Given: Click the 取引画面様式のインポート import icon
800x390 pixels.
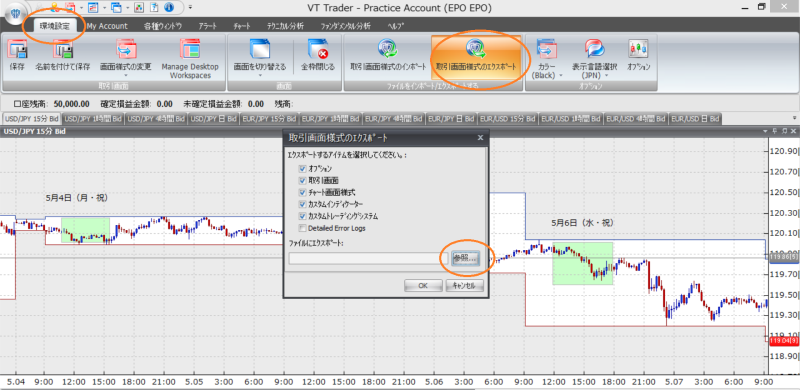Looking at the screenshot, I should [x=388, y=50].
